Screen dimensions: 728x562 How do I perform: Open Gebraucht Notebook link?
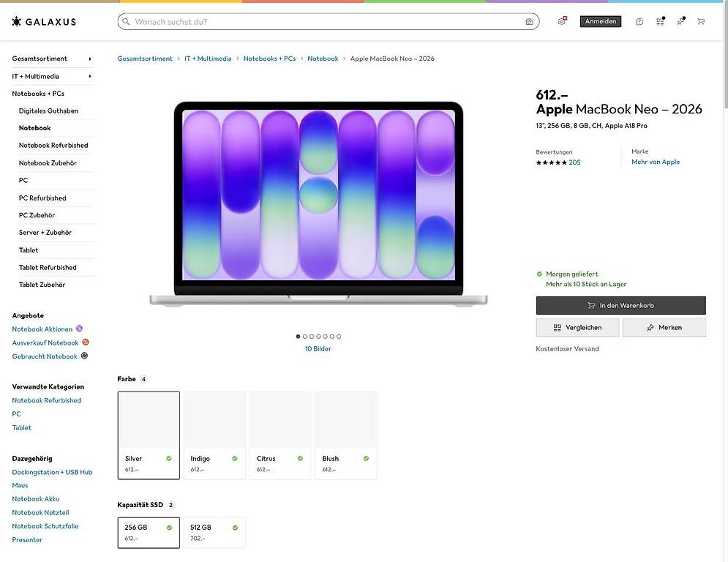click(45, 356)
